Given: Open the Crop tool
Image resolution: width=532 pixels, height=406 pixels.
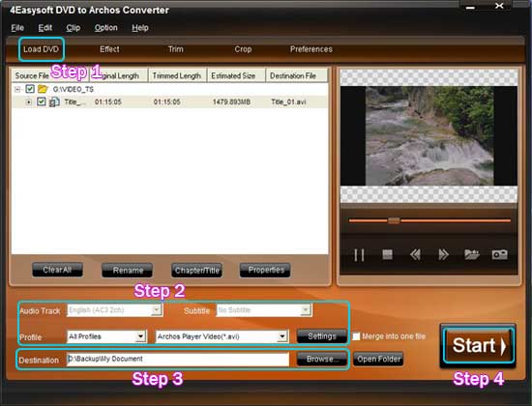Looking at the screenshot, I should pyautogui.click(x=243, y=49).
